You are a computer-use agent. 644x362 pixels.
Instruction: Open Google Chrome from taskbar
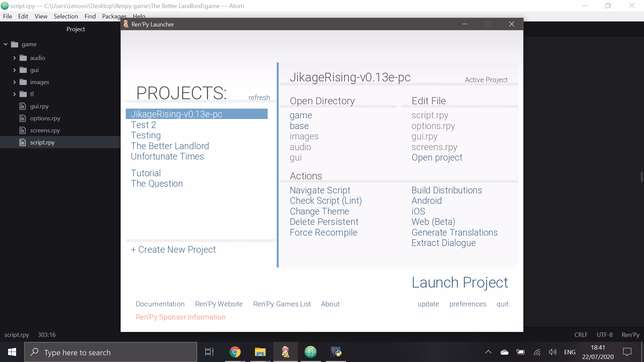point(235,352)
